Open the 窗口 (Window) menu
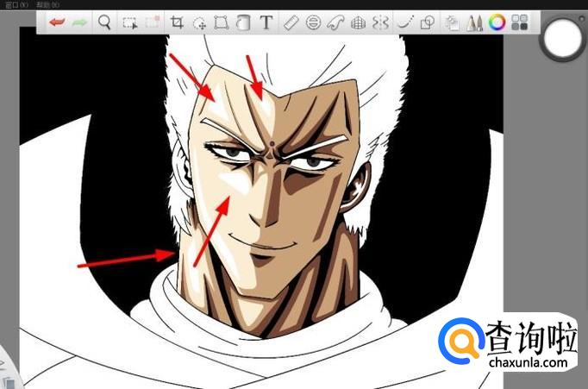Screen dimensions: 588x389 16,5
